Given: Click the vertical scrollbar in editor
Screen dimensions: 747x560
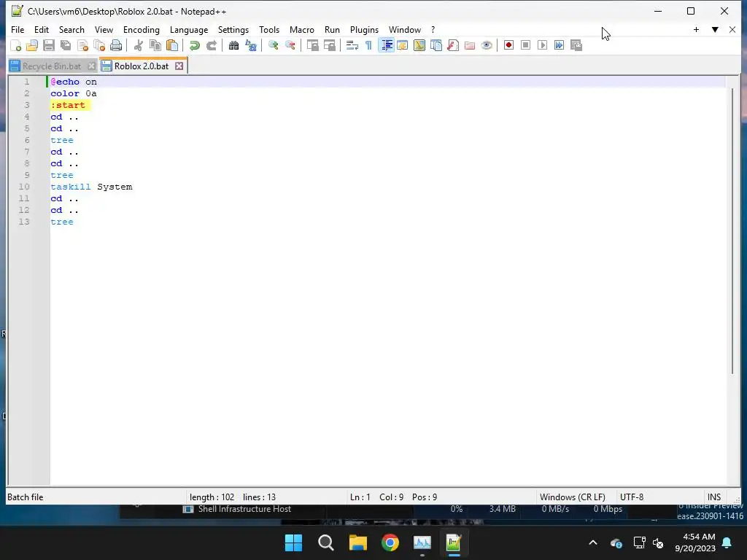Looking at the screenshot, I should 732,231.
